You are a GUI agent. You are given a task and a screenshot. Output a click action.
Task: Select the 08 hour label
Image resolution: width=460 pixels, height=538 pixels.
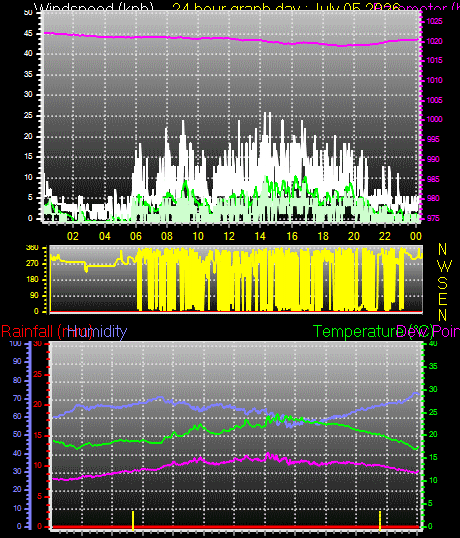167,236
